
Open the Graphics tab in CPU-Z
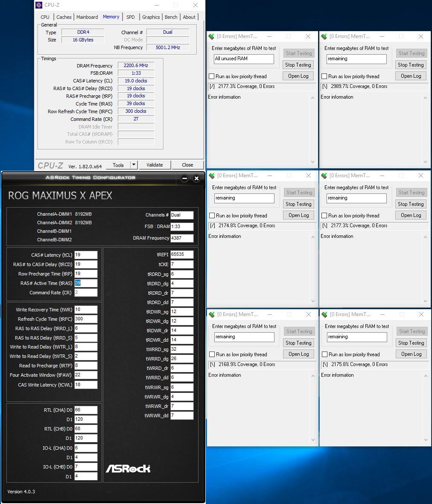coord(151,17)
